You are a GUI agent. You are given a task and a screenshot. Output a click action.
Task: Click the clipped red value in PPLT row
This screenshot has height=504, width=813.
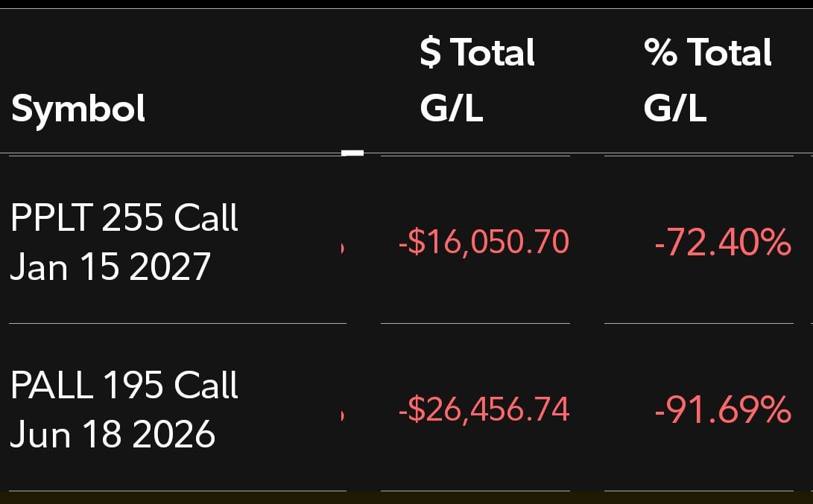tap(343, 247)
